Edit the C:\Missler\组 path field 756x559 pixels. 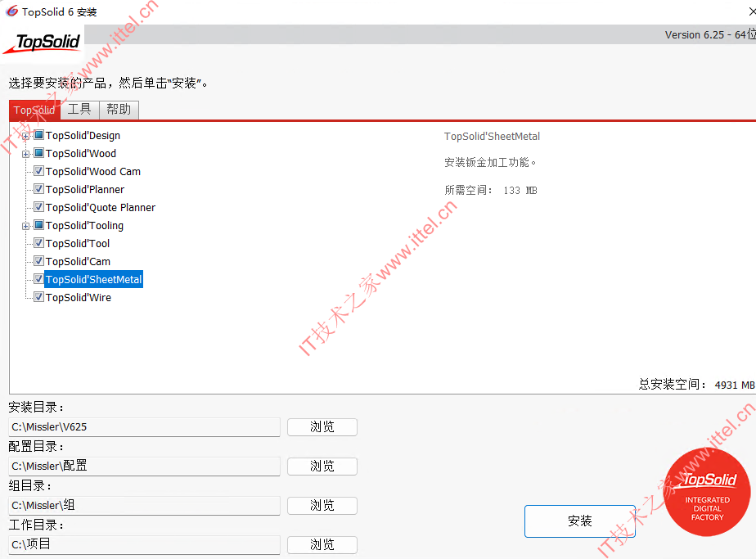click(x=144, y=506)
